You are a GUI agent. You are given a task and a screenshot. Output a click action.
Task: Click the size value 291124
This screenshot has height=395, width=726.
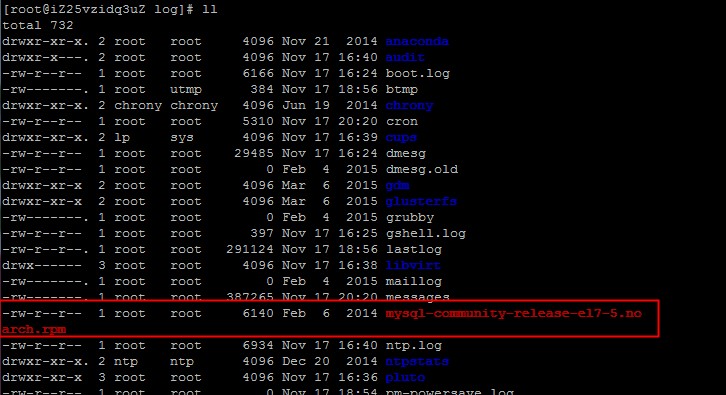tap(250, 249)
